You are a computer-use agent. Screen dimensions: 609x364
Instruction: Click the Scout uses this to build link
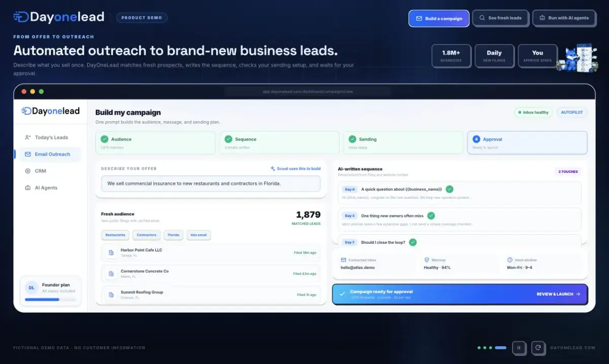pyautogui.click(x=295, y=168)
